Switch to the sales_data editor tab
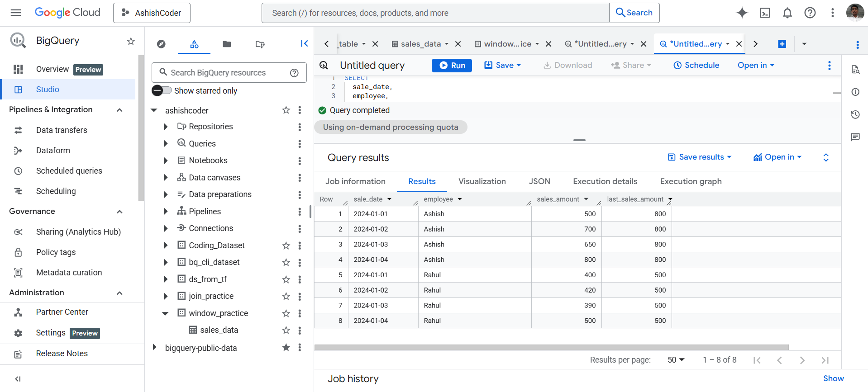Image resolution: width=868 pixels, height=392 pixels. pos(421,44)
